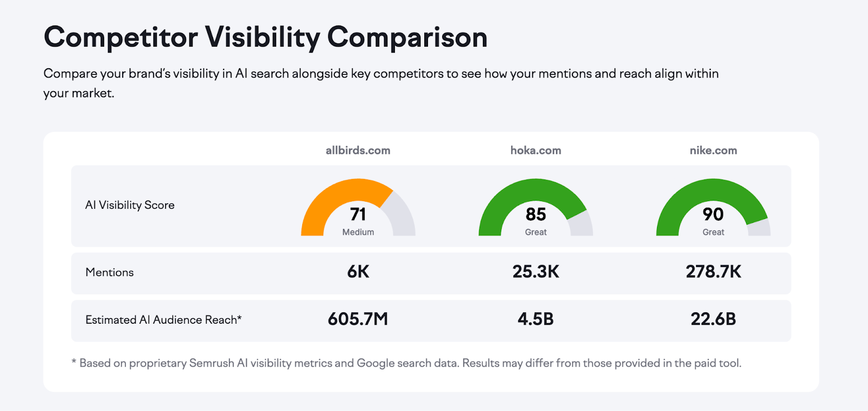Click the AI Visibility Score row label
This screenshot has width=868, height=411.
(x=130, y=206)
